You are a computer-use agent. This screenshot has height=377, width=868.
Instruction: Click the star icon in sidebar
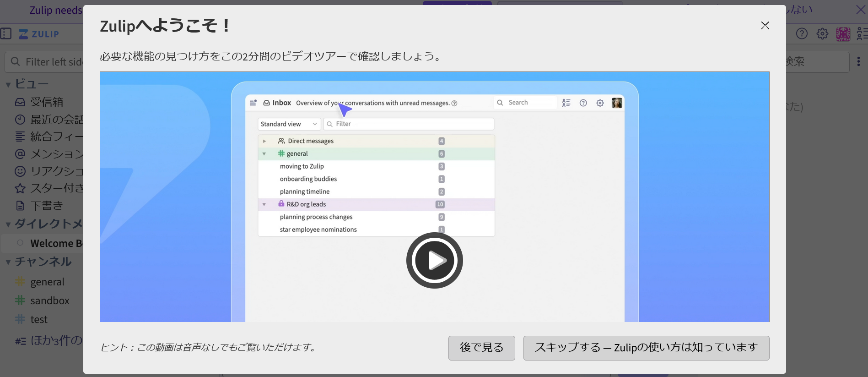click(20, 188)
